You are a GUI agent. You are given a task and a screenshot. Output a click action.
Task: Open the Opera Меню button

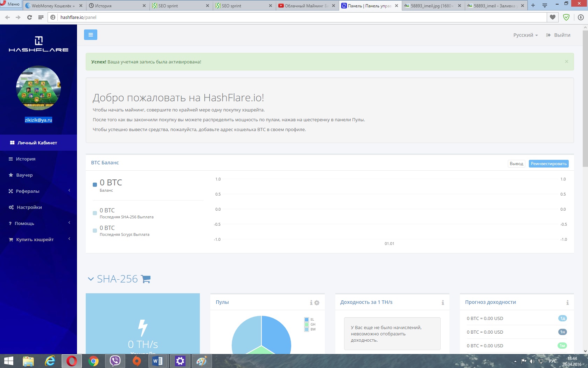coord(11,4)
